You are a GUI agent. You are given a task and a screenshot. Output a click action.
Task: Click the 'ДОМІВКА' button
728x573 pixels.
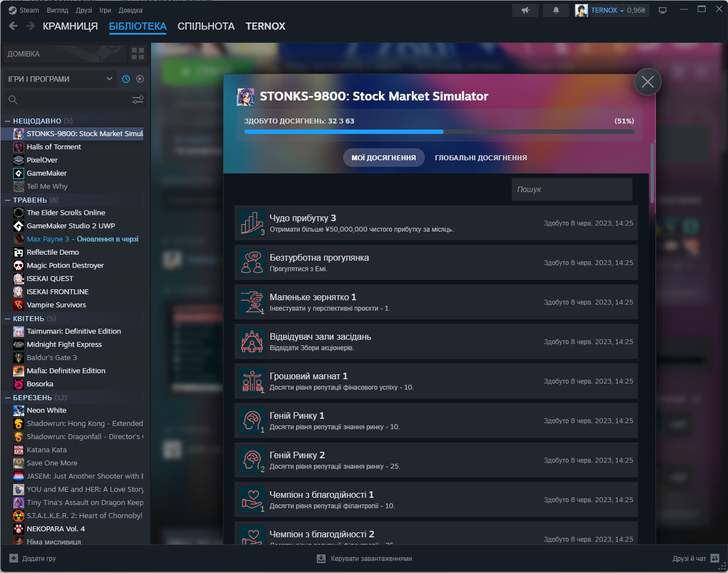(x=65, y=54)
